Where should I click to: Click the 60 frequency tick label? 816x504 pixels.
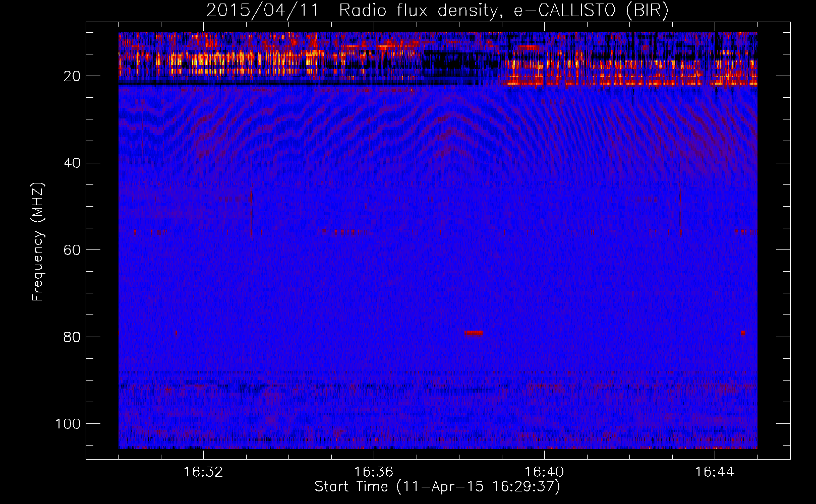point(72,250)
